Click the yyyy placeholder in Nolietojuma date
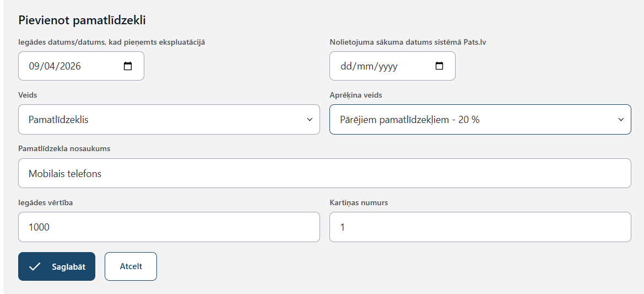644x294 pixels. point(387,66)
